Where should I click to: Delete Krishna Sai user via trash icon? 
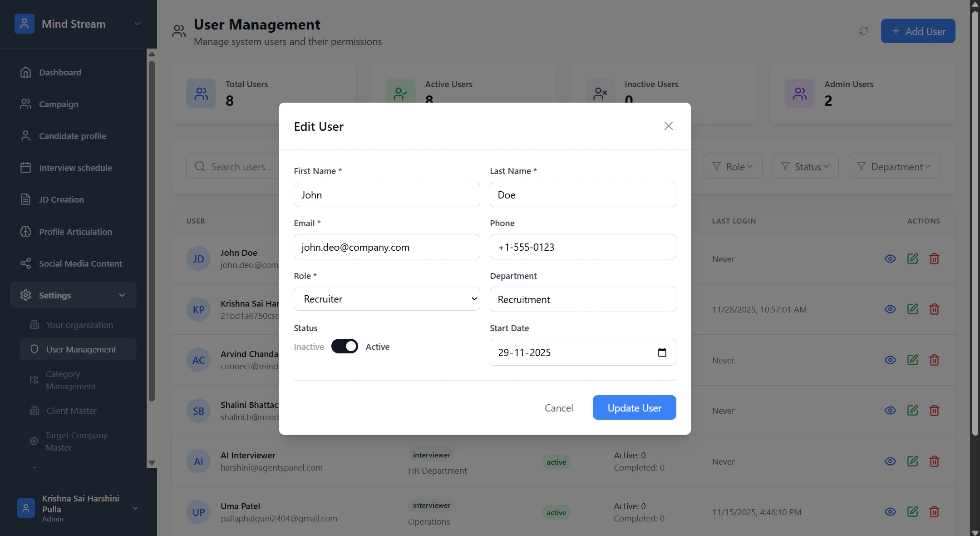[x=934, y=309]
